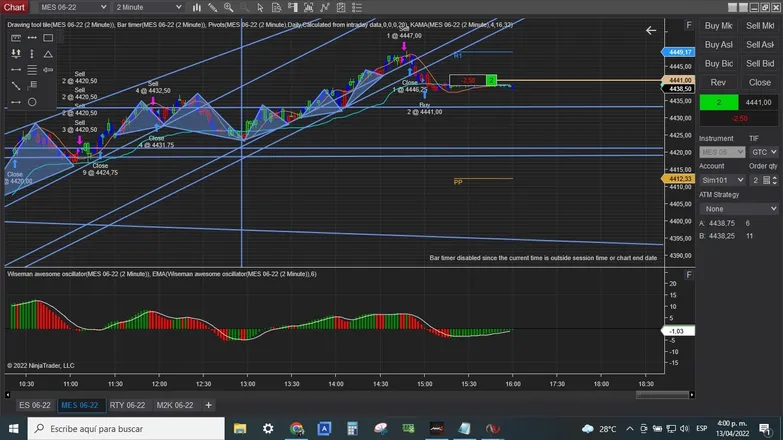The width and height of the screenshot is (783, 440).
Task: Toggle the price panel F scale button
Action: (x=689, y=25)
